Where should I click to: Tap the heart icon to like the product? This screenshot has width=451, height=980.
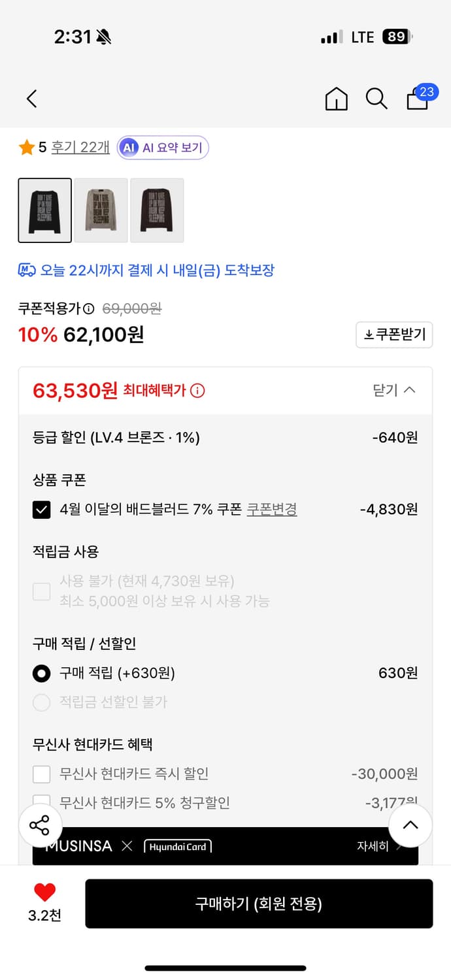42,890
